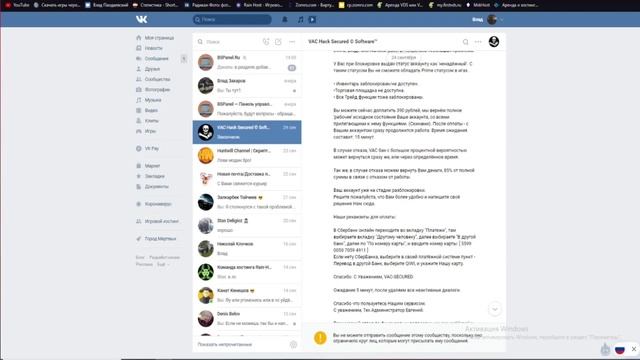Open 'Клипы' in the left sidebar
Viewport: 640px width, 360px height.
[x=151, y=121]
